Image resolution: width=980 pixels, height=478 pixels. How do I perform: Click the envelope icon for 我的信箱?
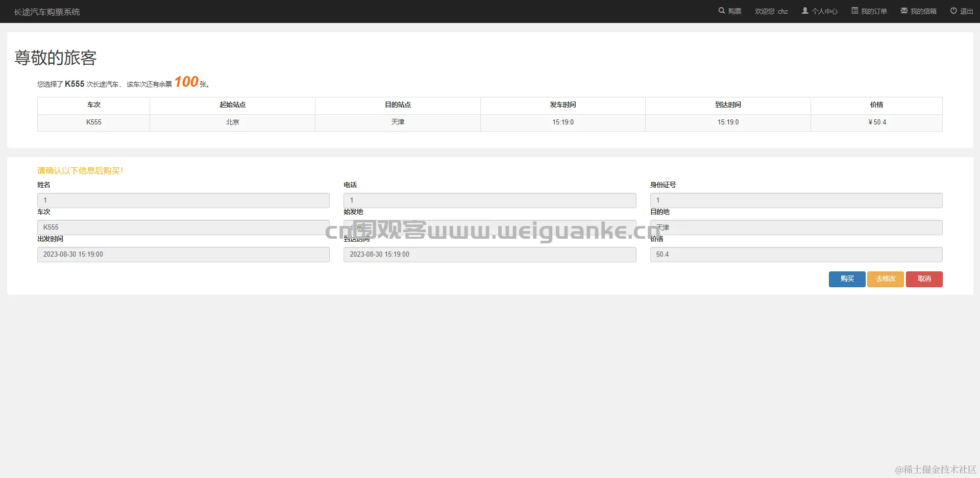click(x=904, y=11)
